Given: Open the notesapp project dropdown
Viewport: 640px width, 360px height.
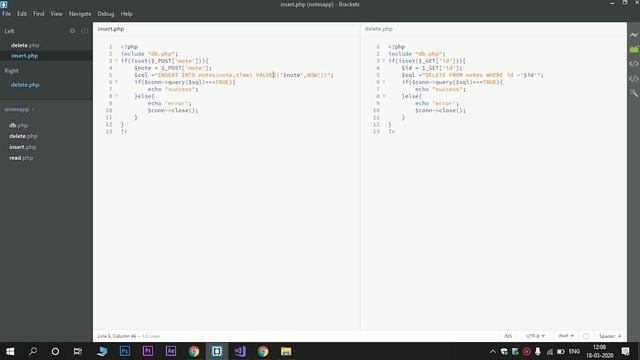Looking at the screenshot, I should (x=19, y=109).
